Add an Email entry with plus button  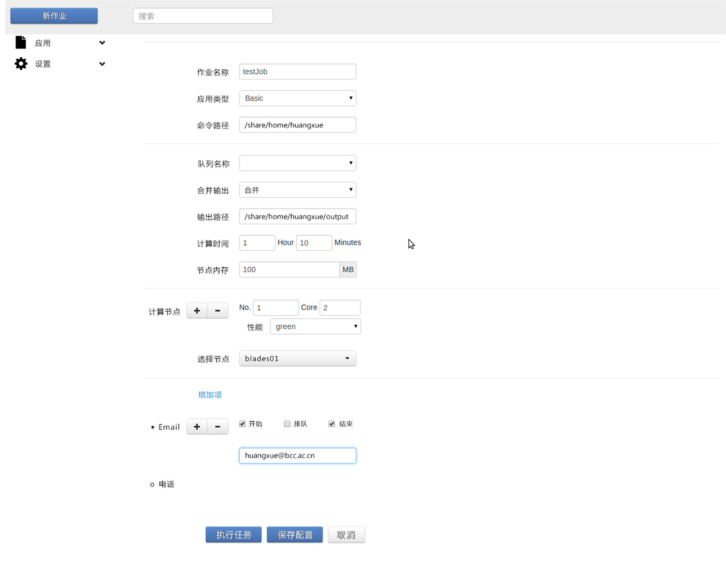tap(197, 426)
